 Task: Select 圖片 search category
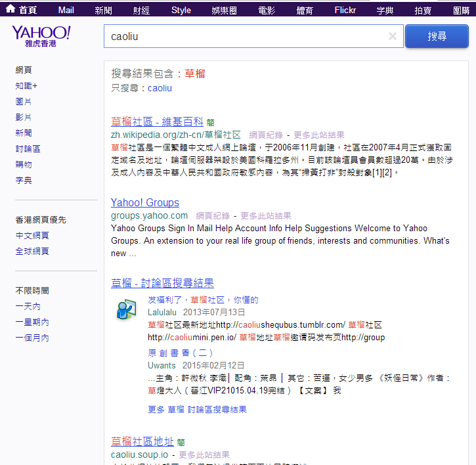(24, 101)
